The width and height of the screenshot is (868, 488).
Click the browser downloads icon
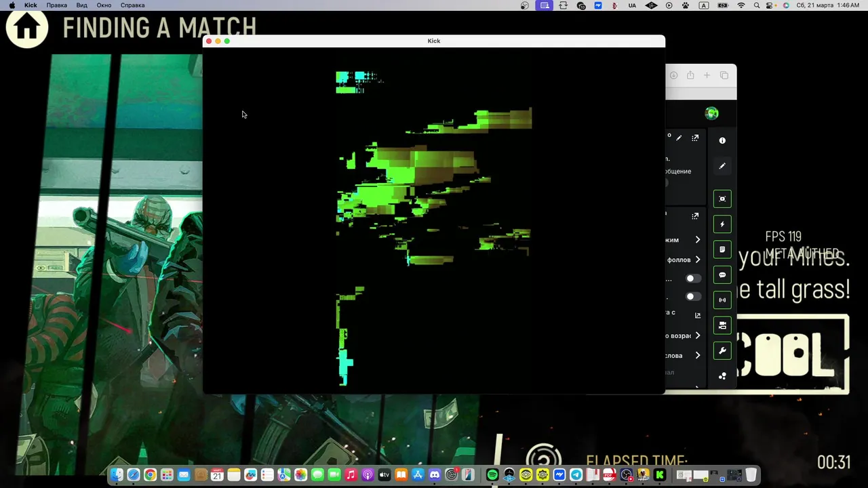673,75
